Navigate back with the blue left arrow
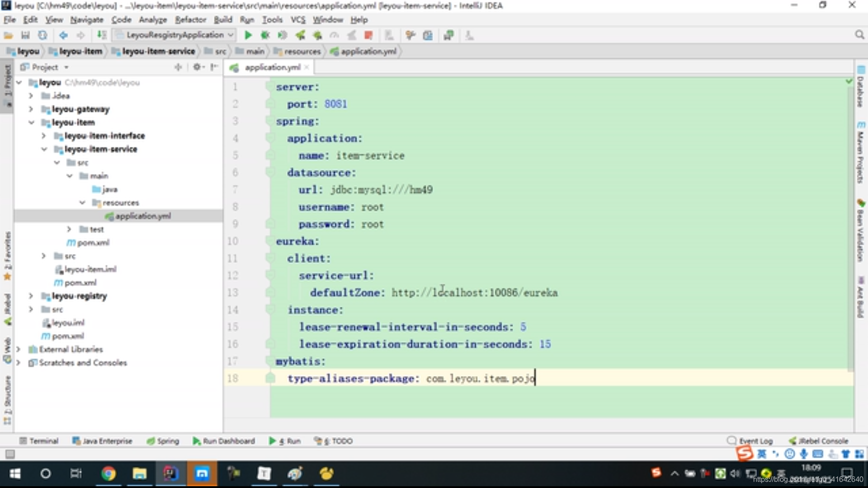Screen dimensions: 868x488 [x=63, y=35]
